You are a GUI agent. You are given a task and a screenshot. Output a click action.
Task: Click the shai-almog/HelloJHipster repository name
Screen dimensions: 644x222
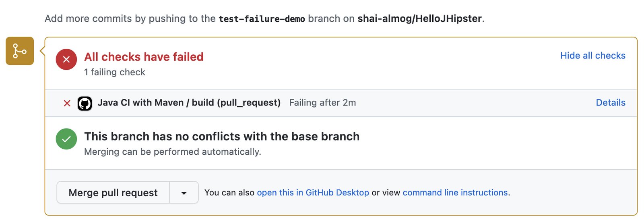point(419,19)
